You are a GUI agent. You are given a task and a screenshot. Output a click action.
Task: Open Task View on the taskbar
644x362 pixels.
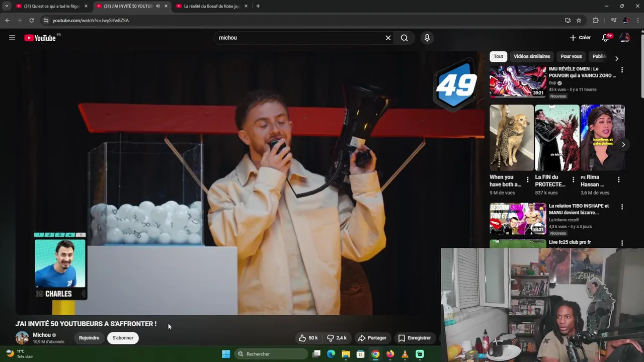[x=316, y=354]
